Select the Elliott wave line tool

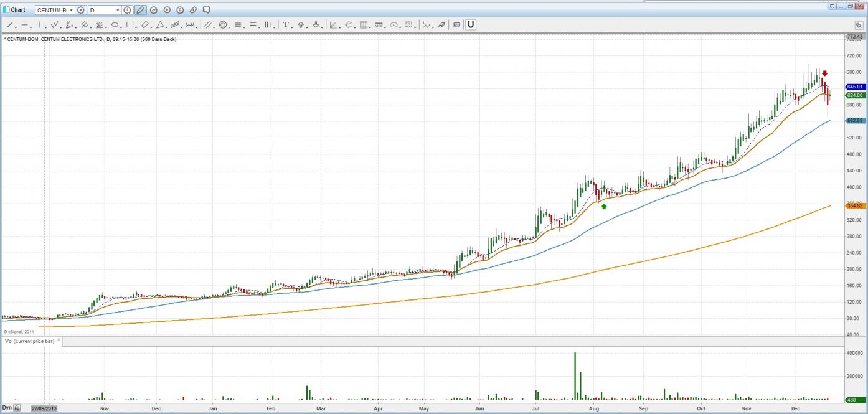426,25
